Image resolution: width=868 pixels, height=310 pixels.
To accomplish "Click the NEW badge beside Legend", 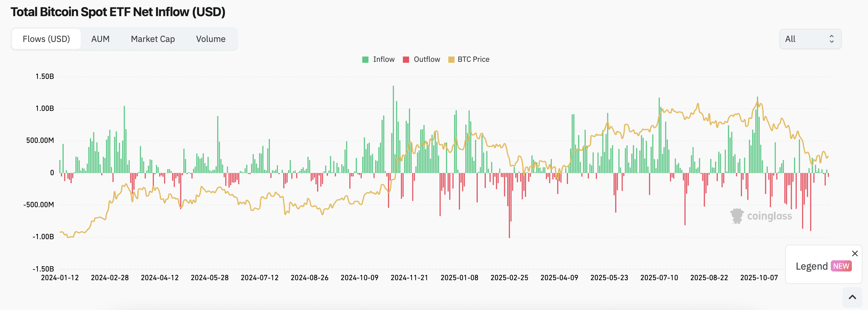I will pyautogui.click(x=841, y=266).
